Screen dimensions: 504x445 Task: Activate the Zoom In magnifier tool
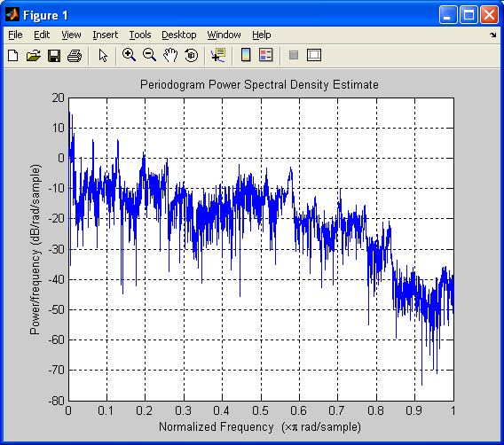(129, 55)
